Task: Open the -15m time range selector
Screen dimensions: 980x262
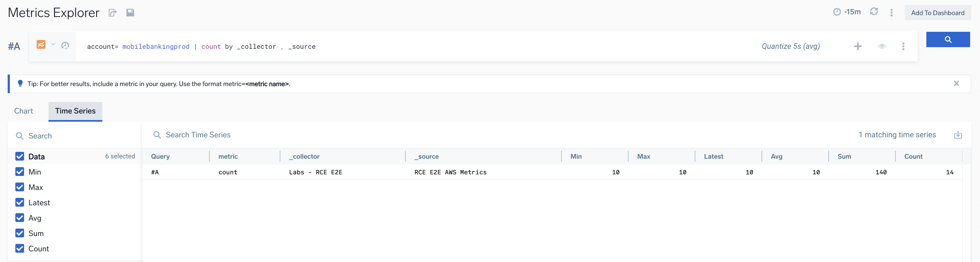Action: (847, 12)
